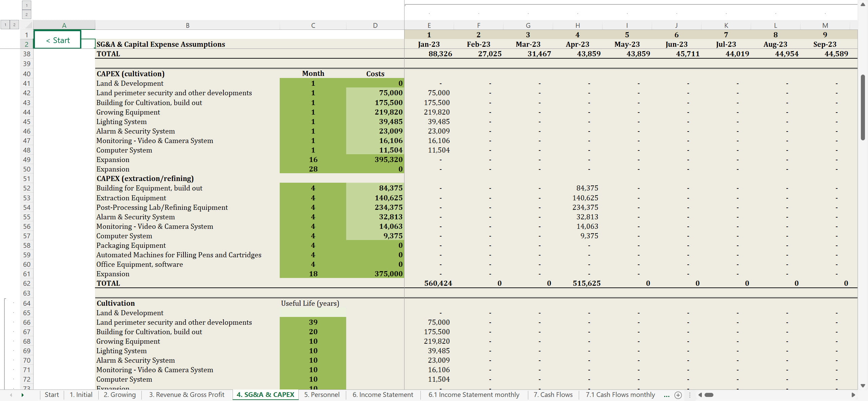Show column outline level 2
The height and width of the screenshot is (401, 868).
26,14
